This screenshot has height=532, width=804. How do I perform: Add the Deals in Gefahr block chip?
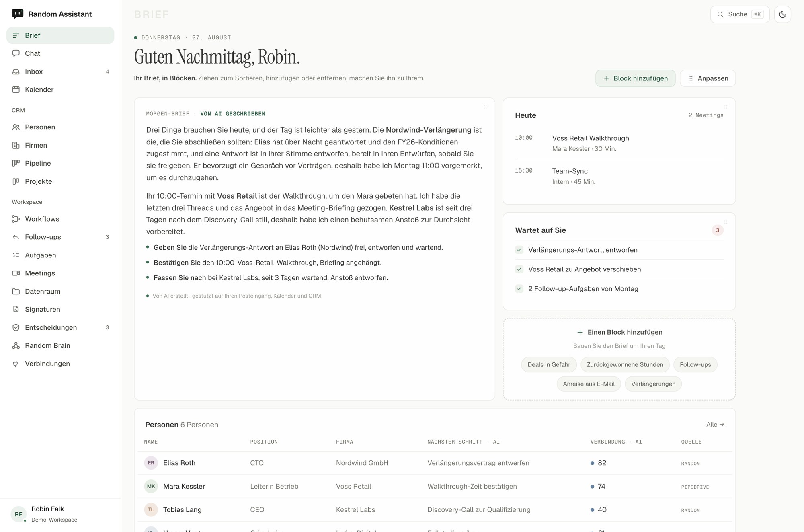(x=549, y=365)
